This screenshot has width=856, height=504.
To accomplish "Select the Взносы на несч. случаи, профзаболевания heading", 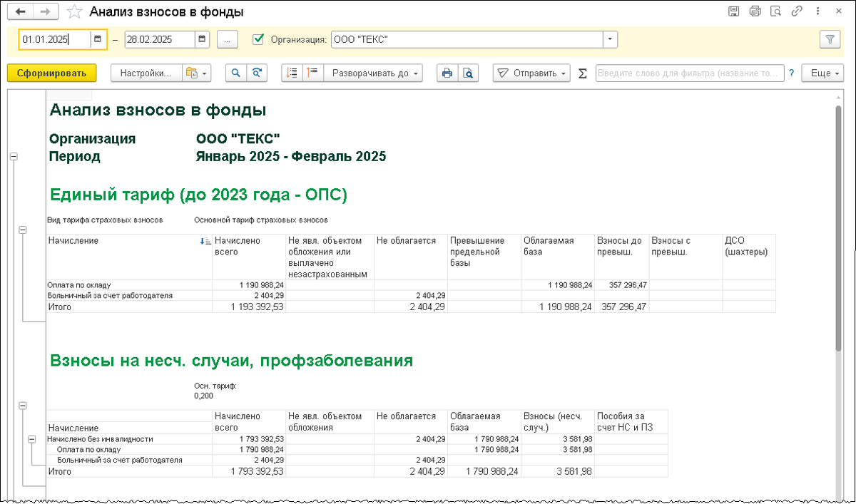I will pyautogui.click(x=232, y=361).
